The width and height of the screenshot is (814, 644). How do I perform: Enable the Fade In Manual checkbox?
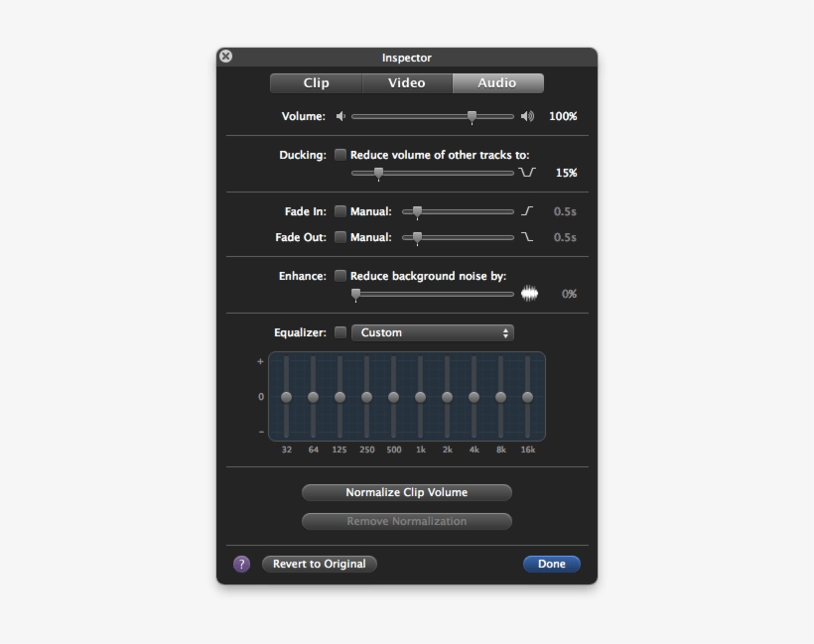point(340,211)
